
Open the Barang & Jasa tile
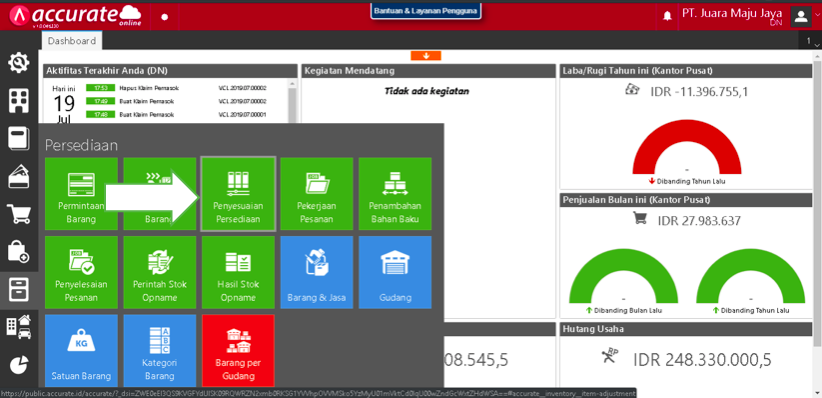317,272
